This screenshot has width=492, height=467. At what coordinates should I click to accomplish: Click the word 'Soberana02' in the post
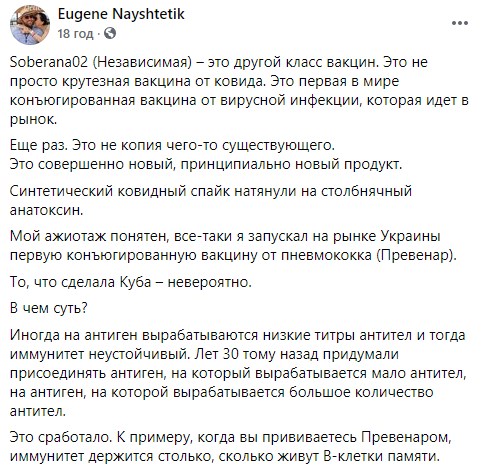pos(49,62)
